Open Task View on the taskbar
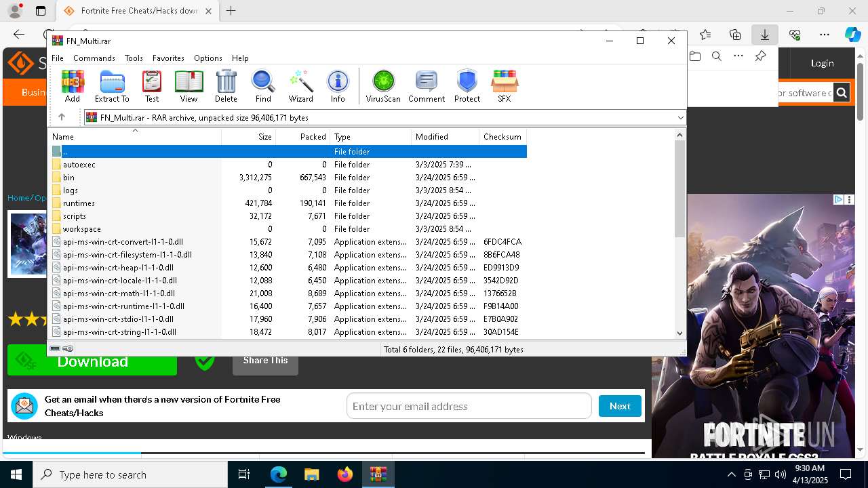 244,474
